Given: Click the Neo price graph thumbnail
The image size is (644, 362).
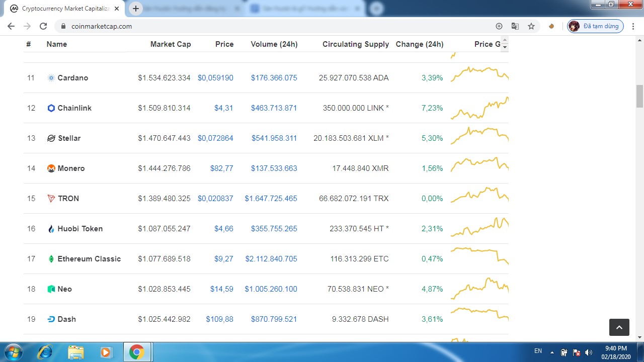Looking at the screenshot, I should tap(479, 289).
